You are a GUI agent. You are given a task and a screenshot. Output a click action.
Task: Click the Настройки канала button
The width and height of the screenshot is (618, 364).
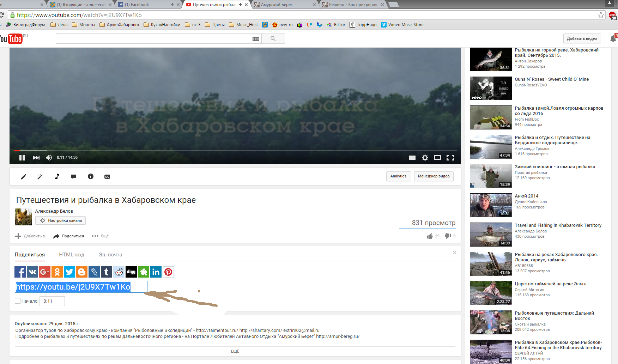[61, 220]
